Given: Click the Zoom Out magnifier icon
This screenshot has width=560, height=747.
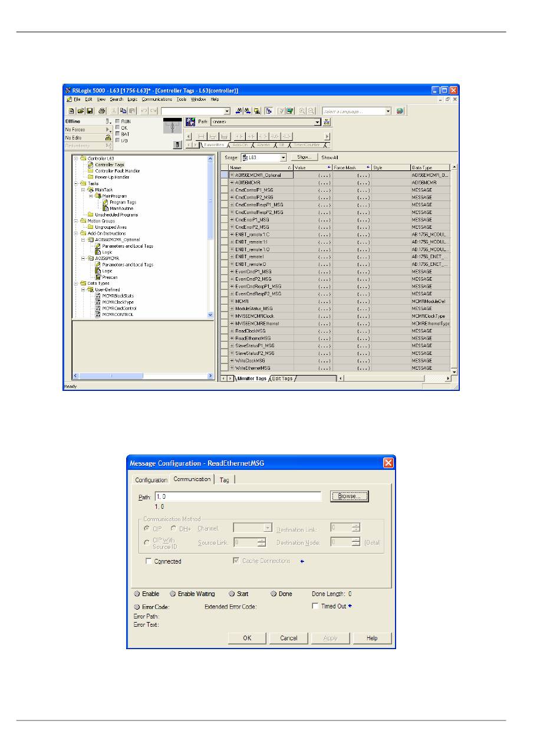Looking at the screenshot, I should pyautogui.click(x=311, y=111).
